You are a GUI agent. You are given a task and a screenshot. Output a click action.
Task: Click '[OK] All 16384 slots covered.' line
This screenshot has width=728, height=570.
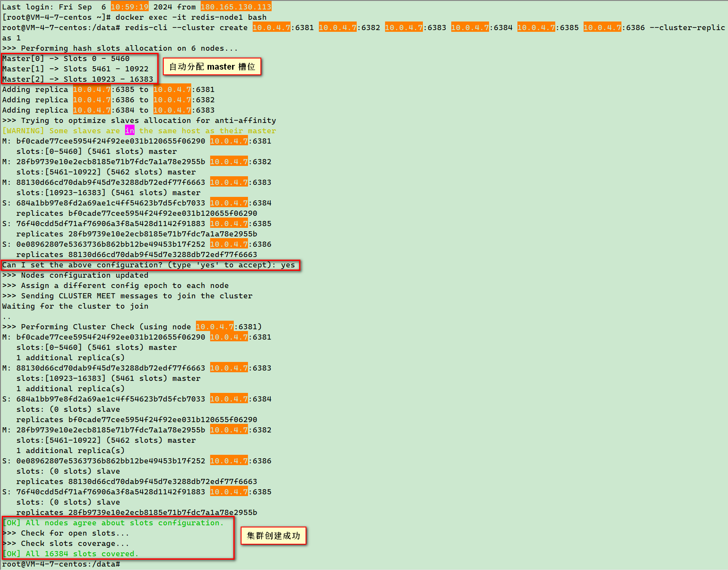(70, 554)
